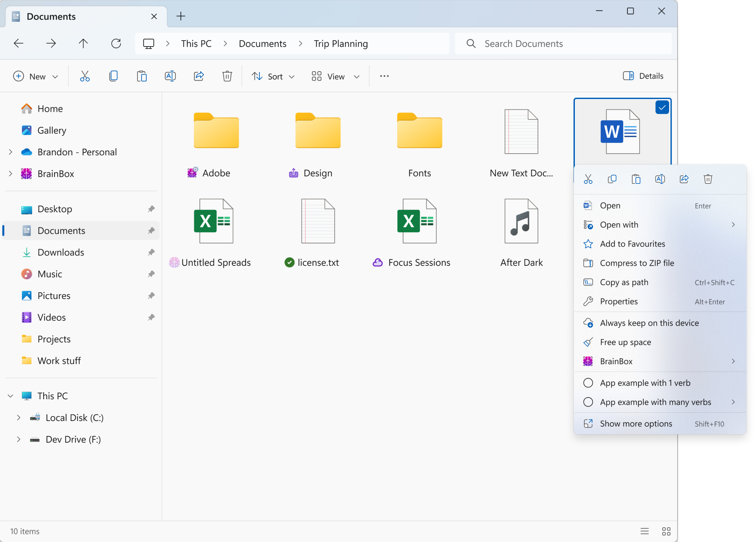
Task: Unpin Documents from the sidebar
Action: (x=151, y=230)
